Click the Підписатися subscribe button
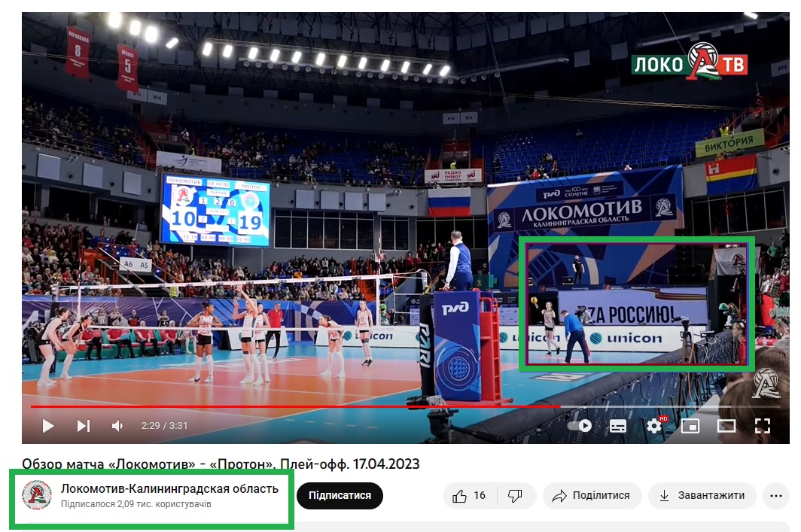Screen dimensions: 801x532 tap(340, 496)
